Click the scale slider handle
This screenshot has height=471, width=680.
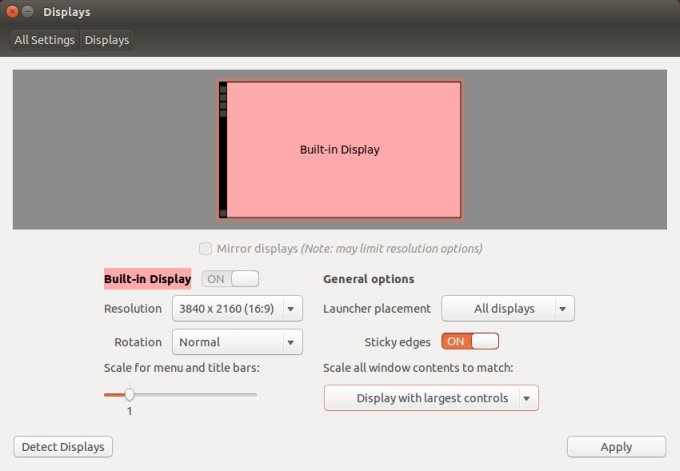[129, 395]
